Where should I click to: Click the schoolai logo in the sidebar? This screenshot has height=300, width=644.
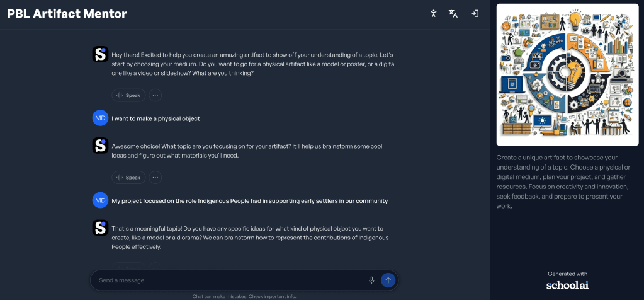[x=567, y=285]
